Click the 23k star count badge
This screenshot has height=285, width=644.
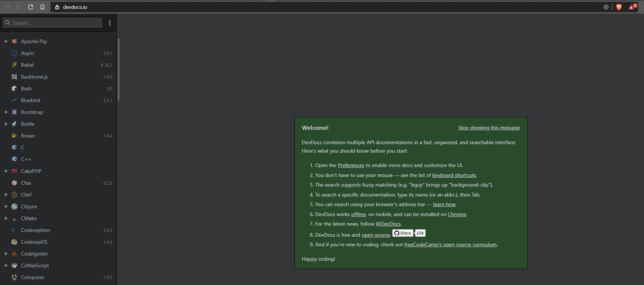tap(420, 233)
